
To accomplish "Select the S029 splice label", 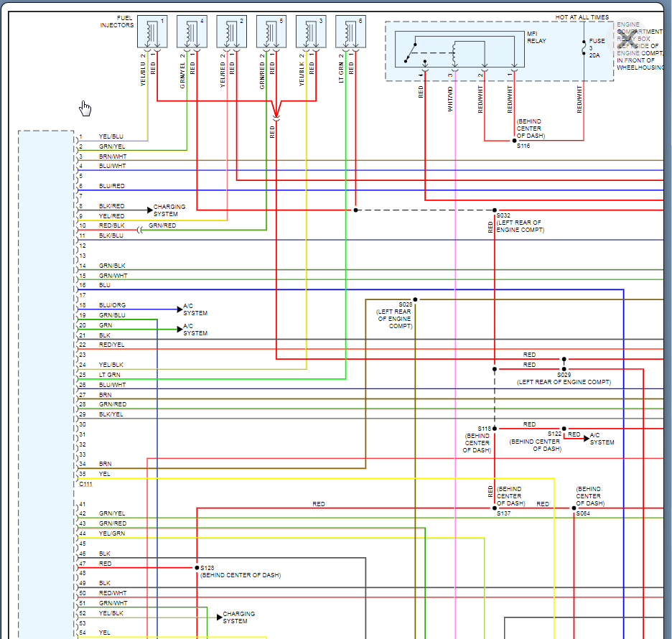I will 564,375.
